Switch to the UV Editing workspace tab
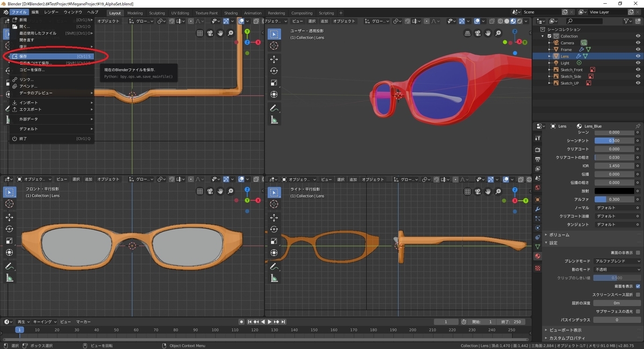The height and width of the screenshot is (349, 644). pos(180,13)
